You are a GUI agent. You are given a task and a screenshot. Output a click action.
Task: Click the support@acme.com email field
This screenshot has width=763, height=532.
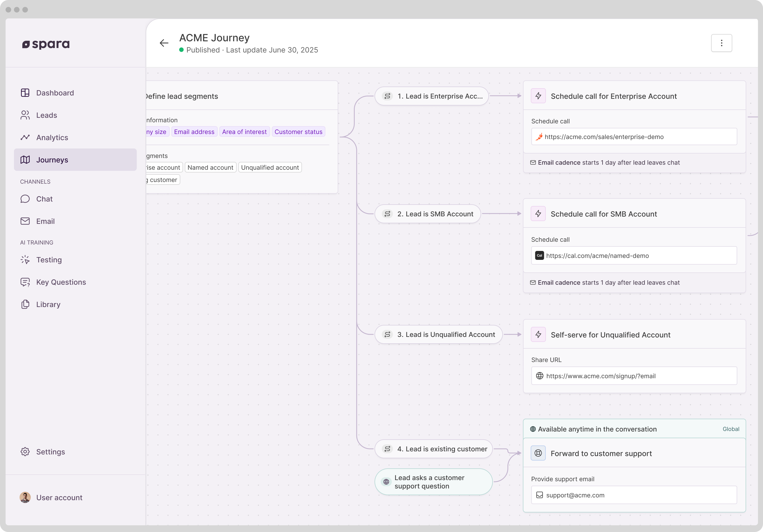[x=634, y=495]
